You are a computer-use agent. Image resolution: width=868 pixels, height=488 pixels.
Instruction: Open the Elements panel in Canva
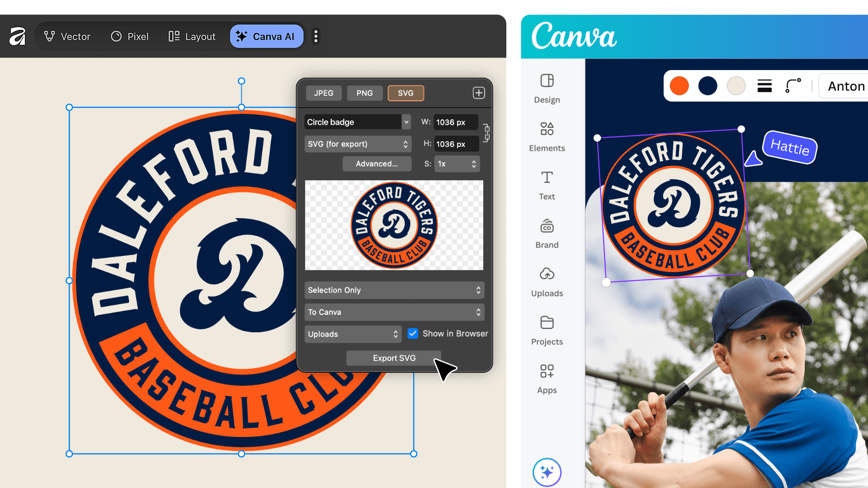(x=547, y=136)
